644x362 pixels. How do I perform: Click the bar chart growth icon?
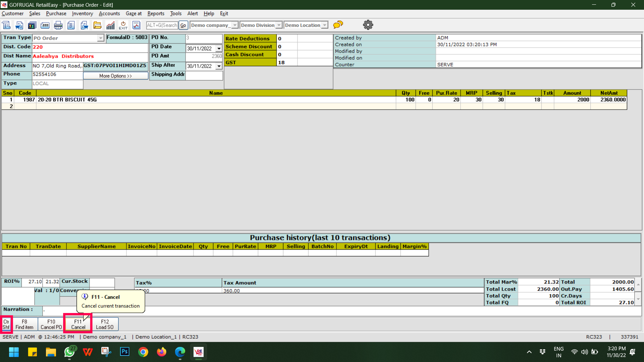pos(110,25)
